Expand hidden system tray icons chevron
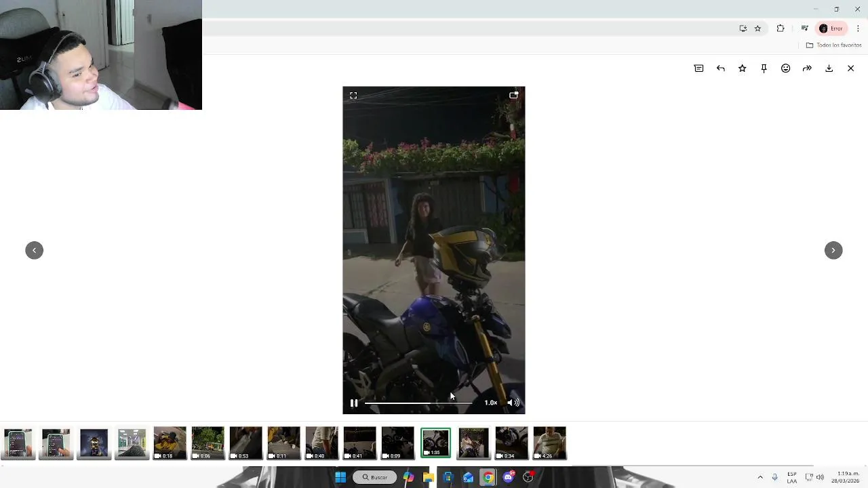868x488 pixels. click(760, 477)
